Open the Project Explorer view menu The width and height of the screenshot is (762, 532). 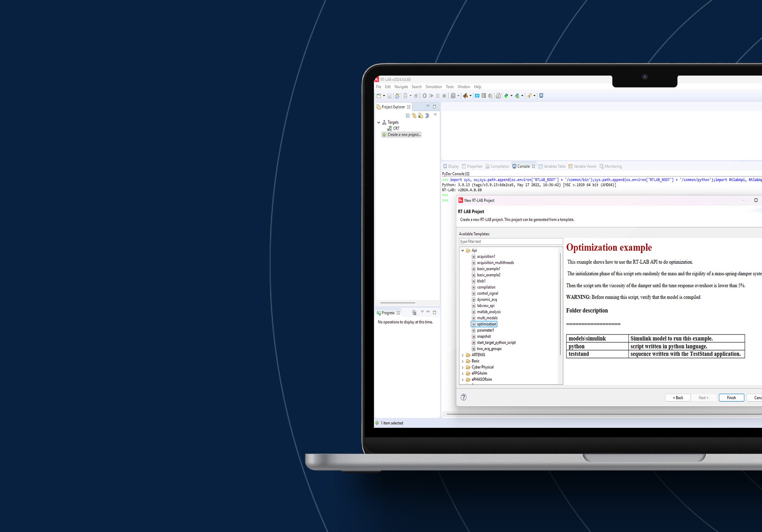coord(435,116)
